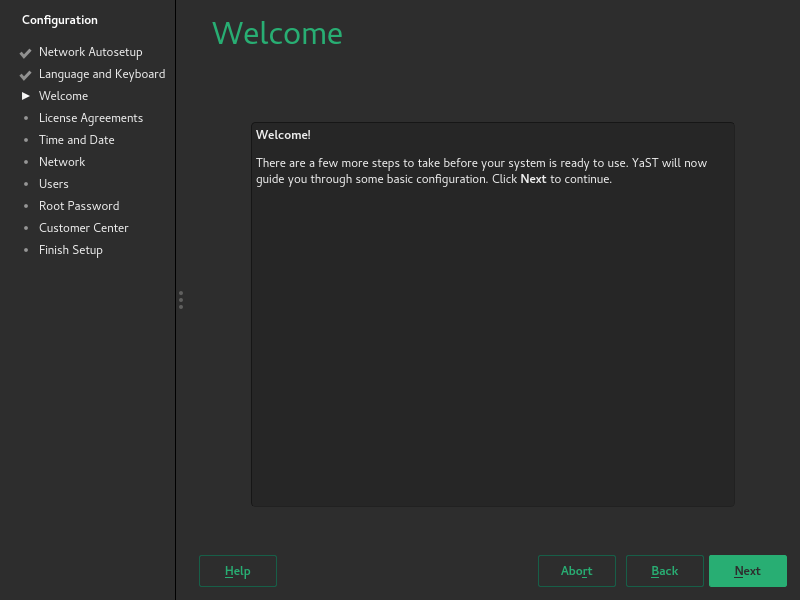Viewport: 800px width, 600px height.
Task: Click the bullet icon next to Finish Setup
Action: 26,251
